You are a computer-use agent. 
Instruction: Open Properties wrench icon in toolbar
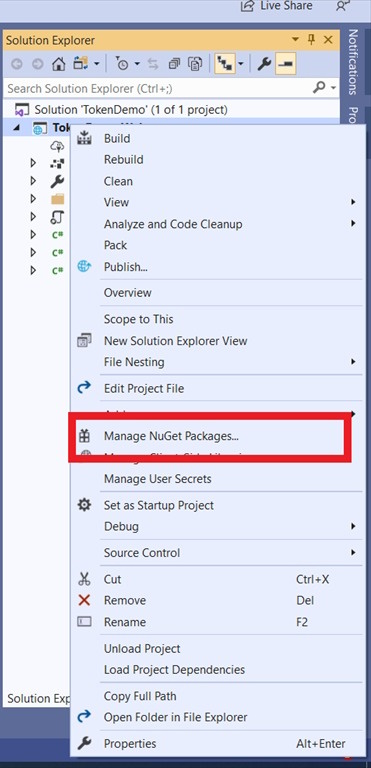pyautogui.click(x=265, y=64)
